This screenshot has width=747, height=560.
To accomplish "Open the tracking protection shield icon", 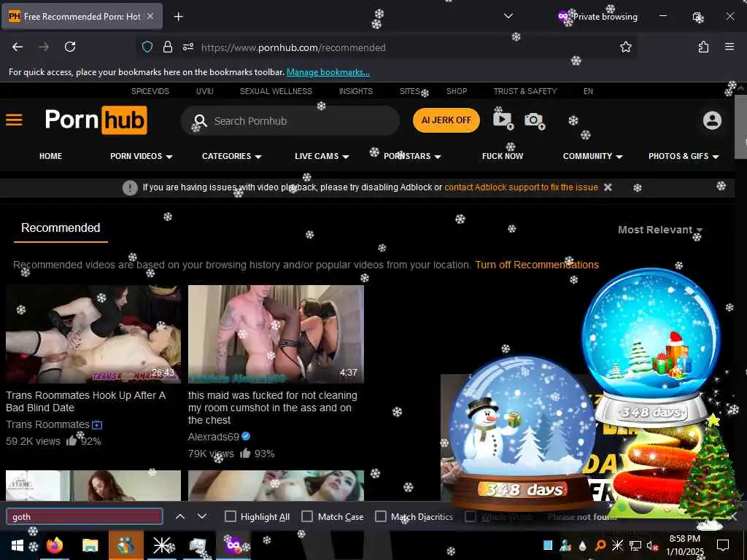I will pyautogui.click(x=147, y=47).
